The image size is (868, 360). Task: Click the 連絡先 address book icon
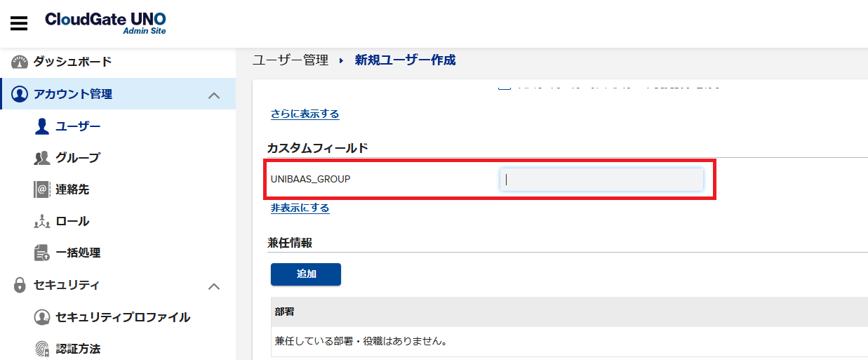tap(42, 189)
